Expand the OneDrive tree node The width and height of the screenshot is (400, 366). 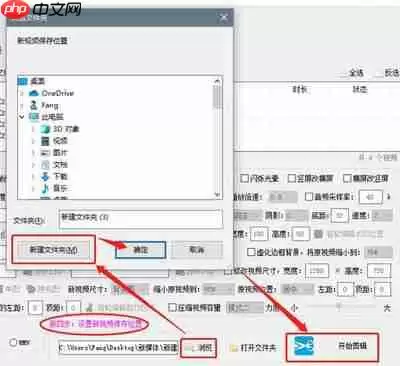click(x=22, y=93)
